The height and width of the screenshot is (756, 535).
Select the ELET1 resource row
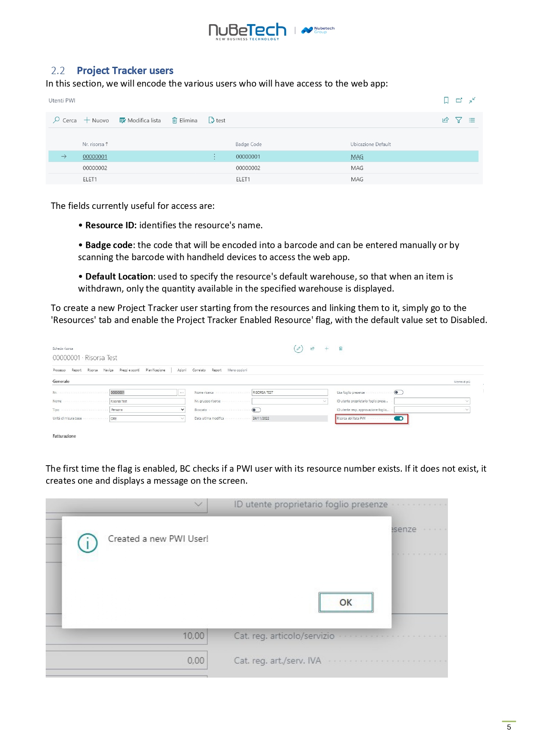pos(263,179)
